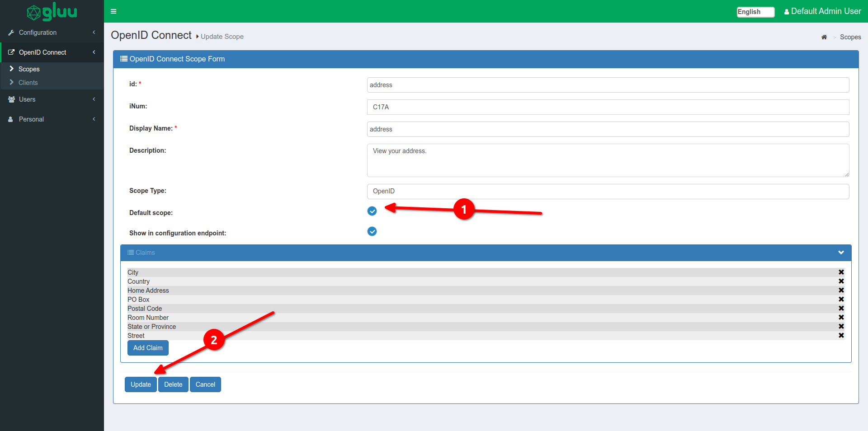868x431 pixels.
Task: Click the Delete button
Action: pos(173,384)
